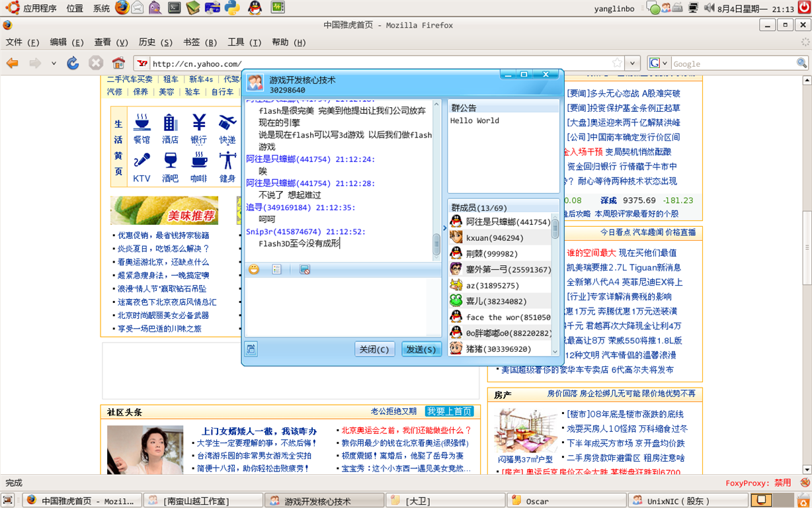The height and width of the screenshot is (508, 812).
Task: Click the Firefox Stop button
Action: pos(96,63)
